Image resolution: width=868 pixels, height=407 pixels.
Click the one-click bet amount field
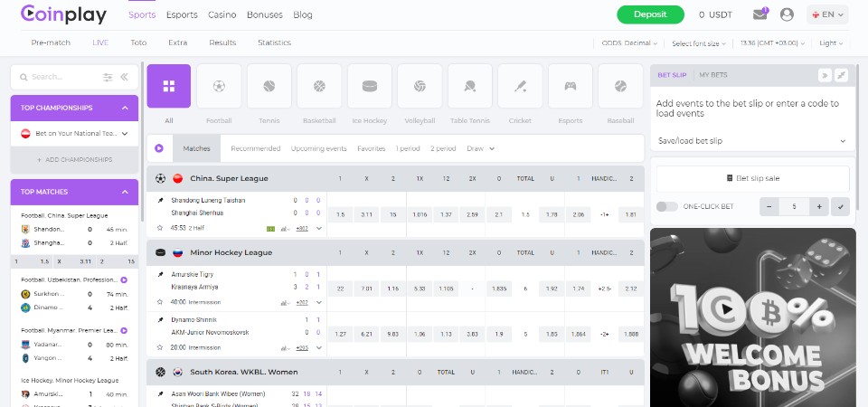[794, 206]
